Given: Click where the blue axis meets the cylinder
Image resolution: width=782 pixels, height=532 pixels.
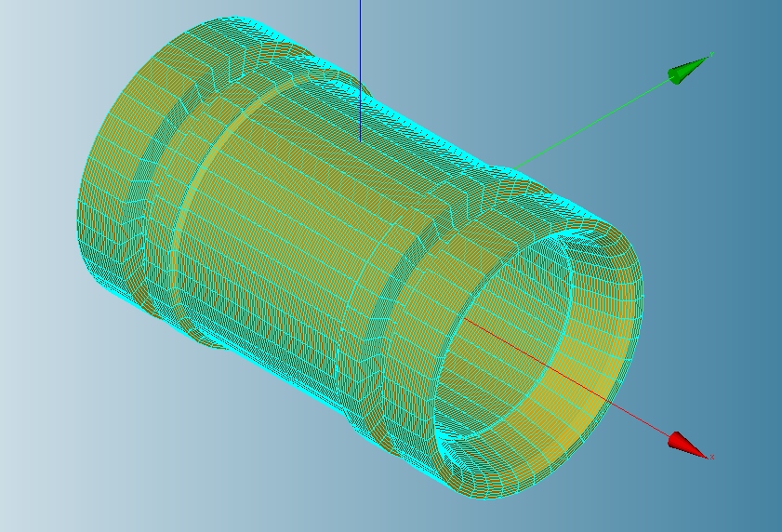Looking at the screenshot, I should click(360, 140).
